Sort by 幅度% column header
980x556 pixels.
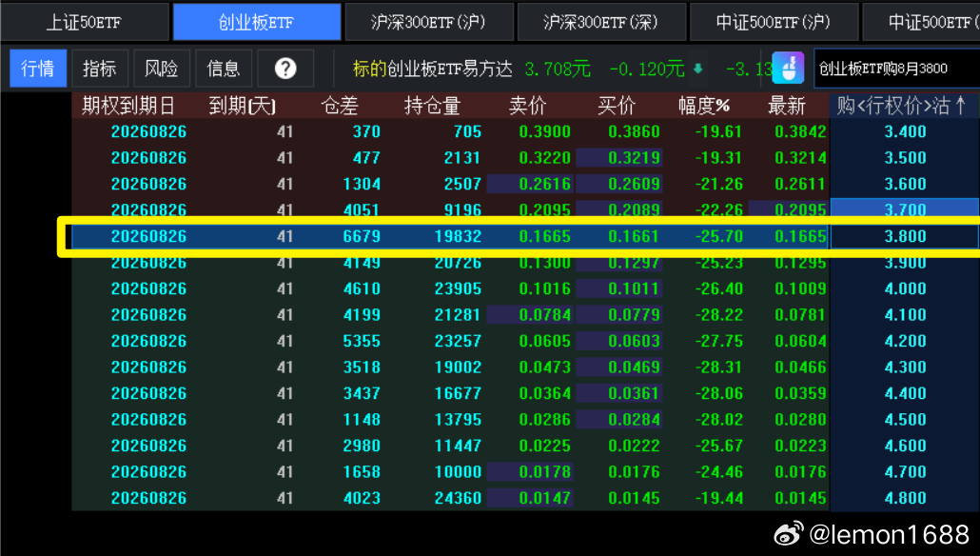click(704, 106)
